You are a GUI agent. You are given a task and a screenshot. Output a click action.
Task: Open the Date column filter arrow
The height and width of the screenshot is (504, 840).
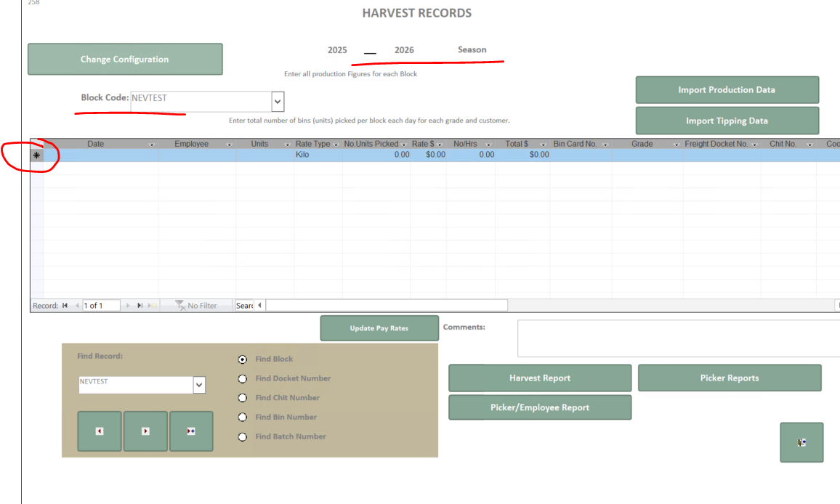(152, 145)
